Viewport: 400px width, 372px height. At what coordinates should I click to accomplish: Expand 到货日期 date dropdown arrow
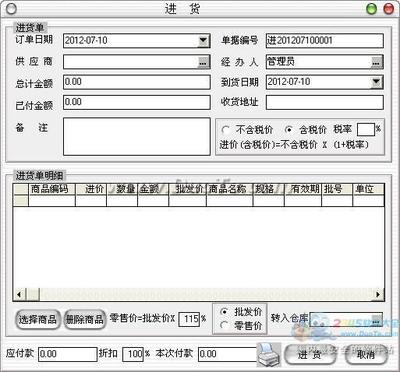tap(376, 82)
